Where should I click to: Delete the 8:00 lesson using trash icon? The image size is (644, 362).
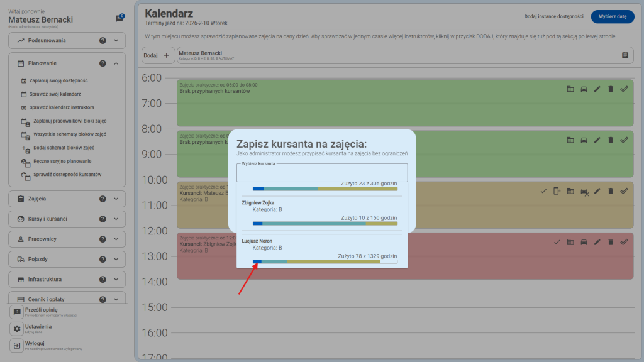point(610,140)
